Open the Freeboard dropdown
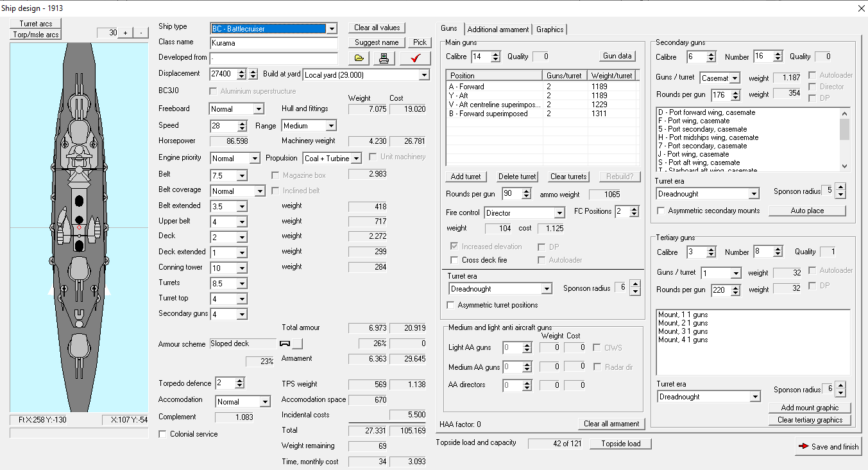868x470 pixels. [x=259, y=109]
